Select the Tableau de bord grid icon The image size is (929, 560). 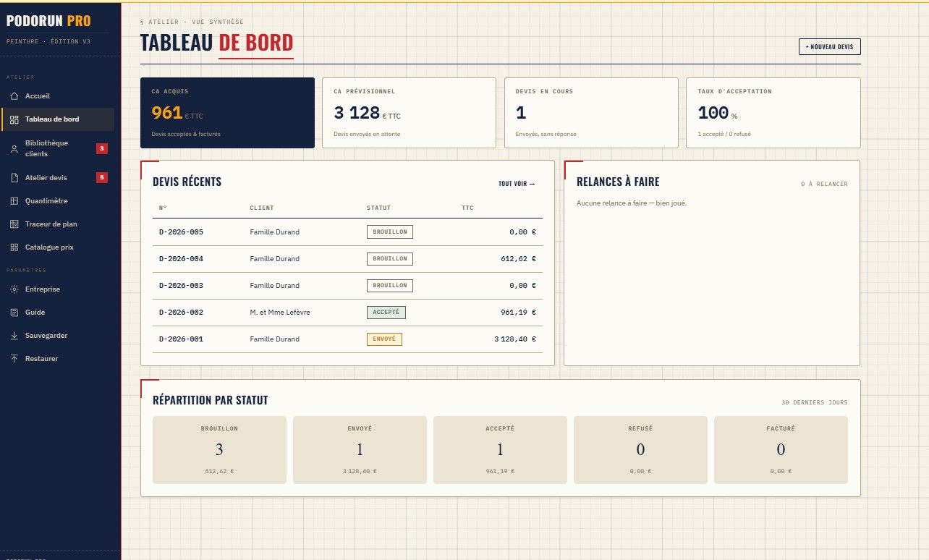point(14,119)
